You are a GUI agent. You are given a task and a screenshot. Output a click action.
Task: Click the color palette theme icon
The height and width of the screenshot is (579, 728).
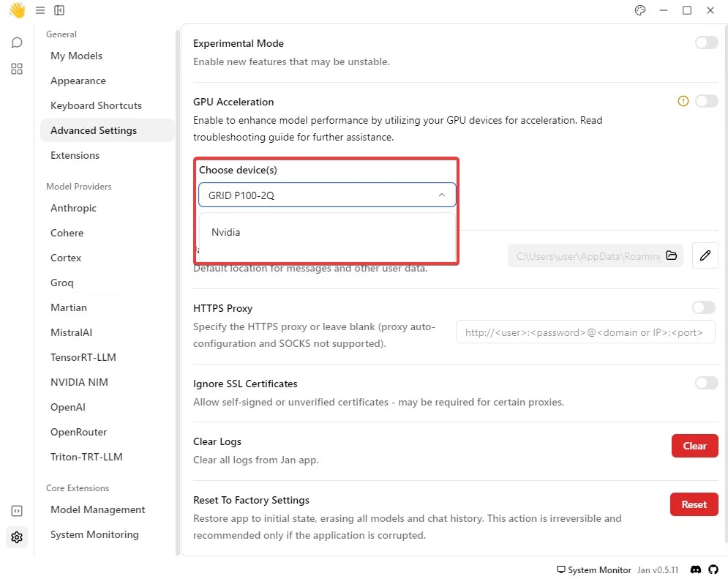tap(640, 10)
